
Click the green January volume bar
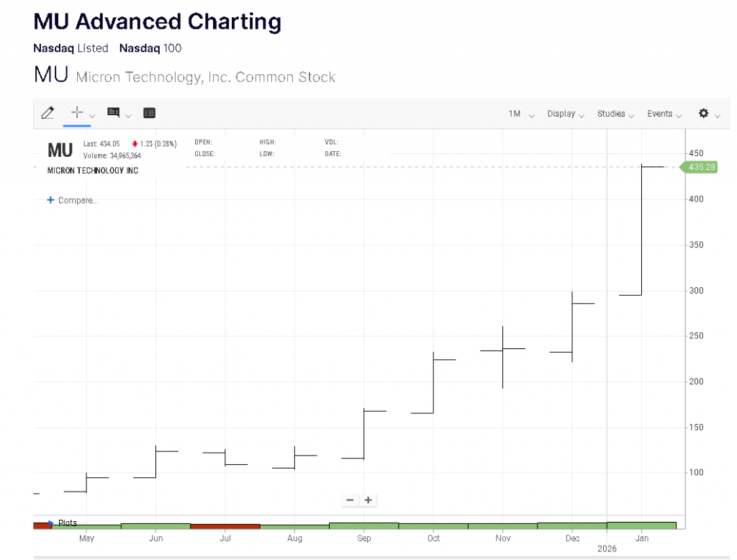click(641, 525)
